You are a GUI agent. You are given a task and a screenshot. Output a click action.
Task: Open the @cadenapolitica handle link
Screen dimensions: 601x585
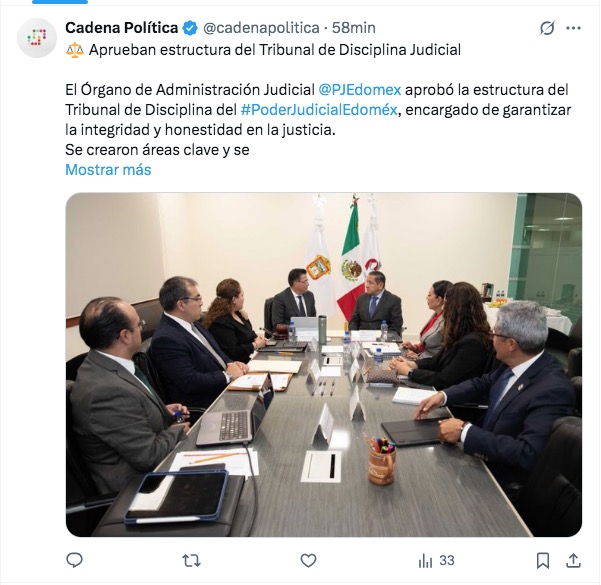(x=262, y=28)
